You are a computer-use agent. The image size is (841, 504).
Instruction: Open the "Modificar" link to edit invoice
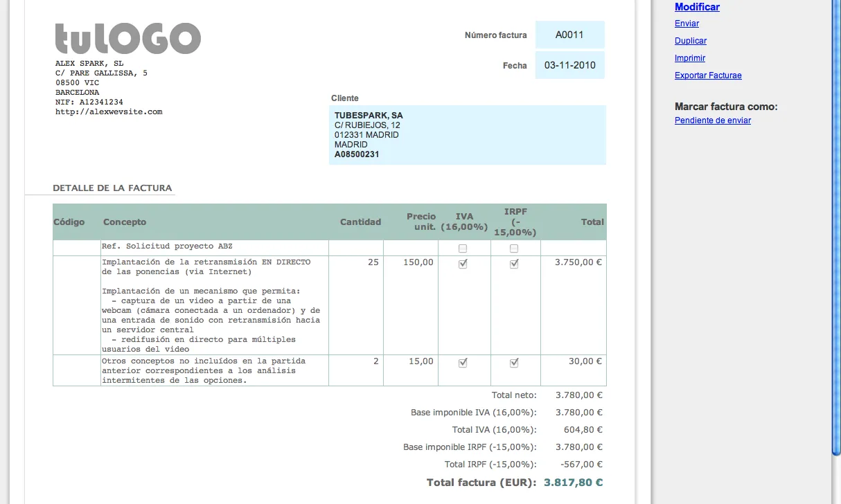pos(696,7)
